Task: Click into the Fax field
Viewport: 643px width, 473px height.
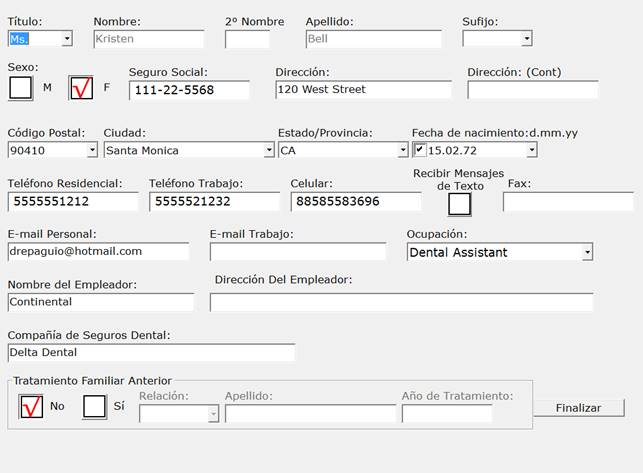Action: [567, 202]
